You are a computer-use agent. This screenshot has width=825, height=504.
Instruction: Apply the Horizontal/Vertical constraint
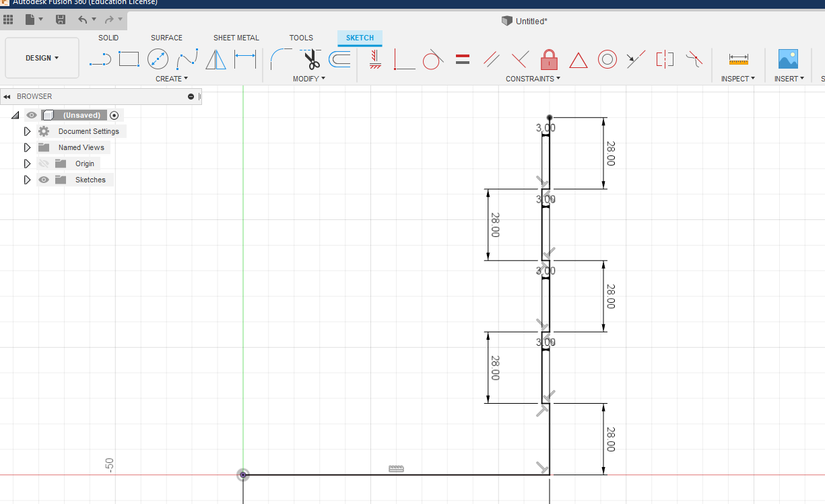tap(375, 59)
